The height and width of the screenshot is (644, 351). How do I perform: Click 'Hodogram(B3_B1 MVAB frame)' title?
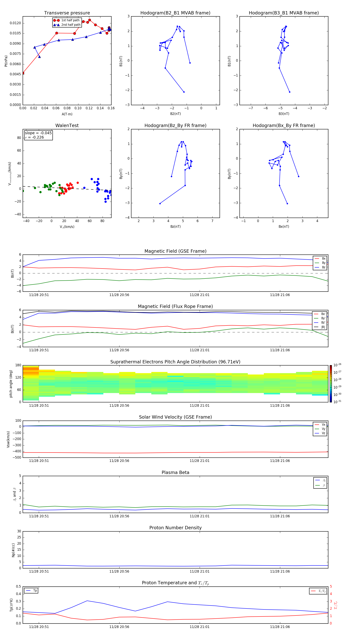click(x=284, y=13)
